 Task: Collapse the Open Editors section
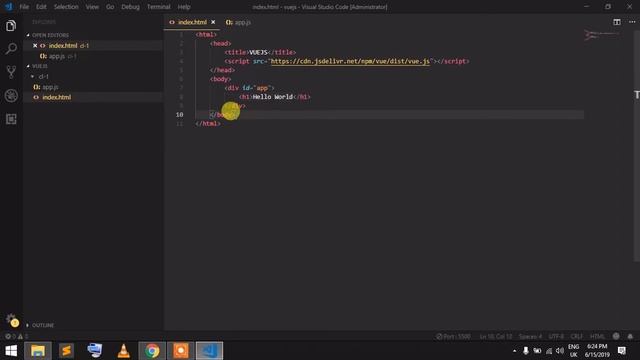(50, 35)
